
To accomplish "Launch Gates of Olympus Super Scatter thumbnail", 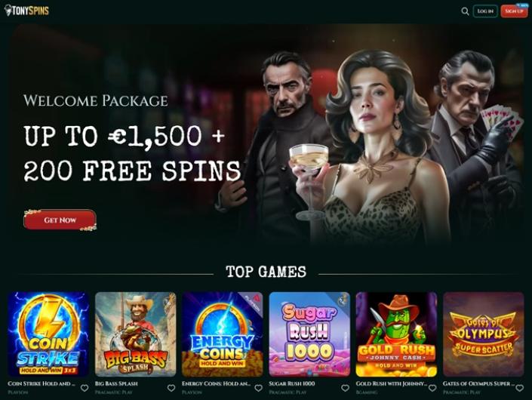I will 484,334.
